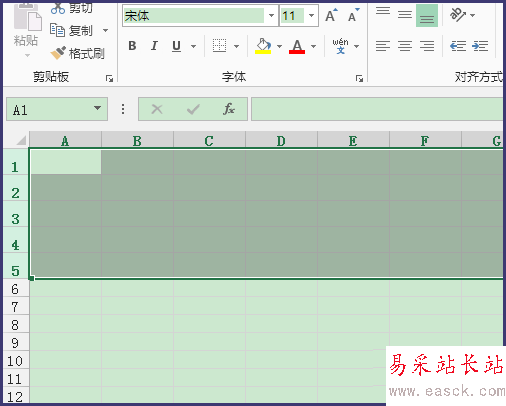The height and width of the screenshot is (406, 506).
Task: Open underline style dropdown arrow
Action: 193,46
